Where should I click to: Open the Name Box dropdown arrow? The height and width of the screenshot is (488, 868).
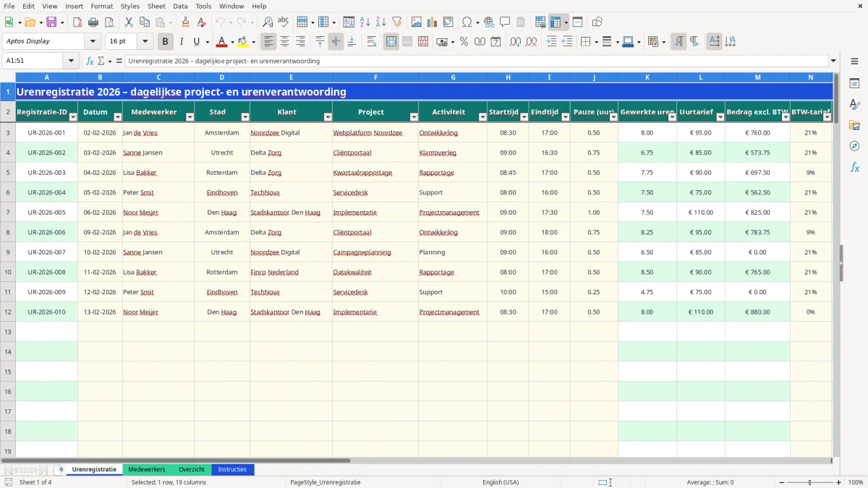click(72, 61)
